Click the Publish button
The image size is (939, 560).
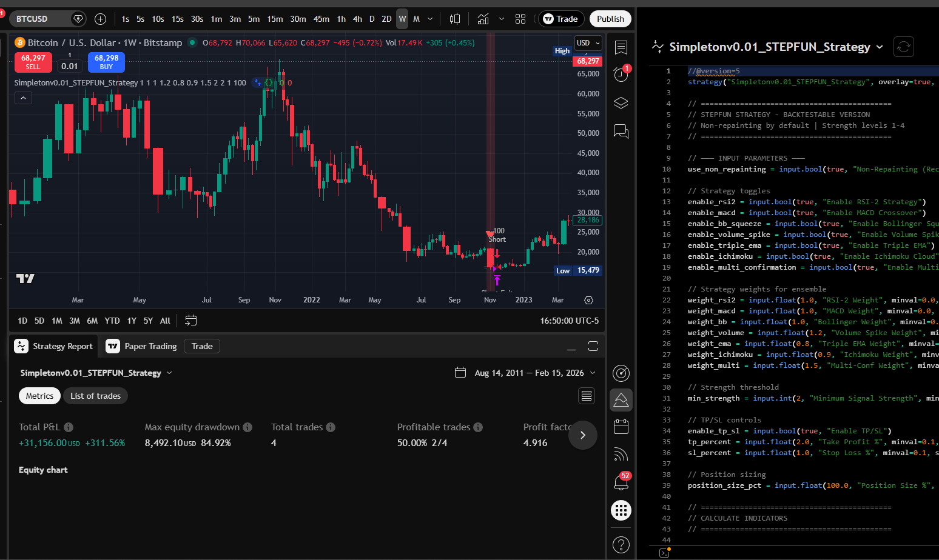(610, 19)
